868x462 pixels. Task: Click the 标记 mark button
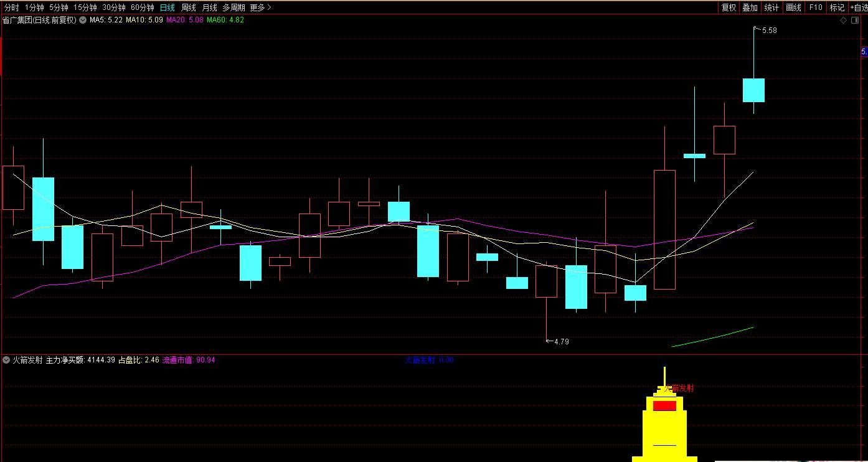click(837, 7)
